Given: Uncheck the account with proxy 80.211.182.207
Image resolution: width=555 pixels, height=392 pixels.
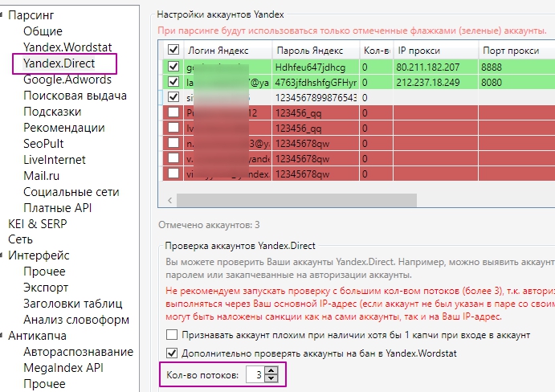Looking at the screenshot, I should (174, 67).
